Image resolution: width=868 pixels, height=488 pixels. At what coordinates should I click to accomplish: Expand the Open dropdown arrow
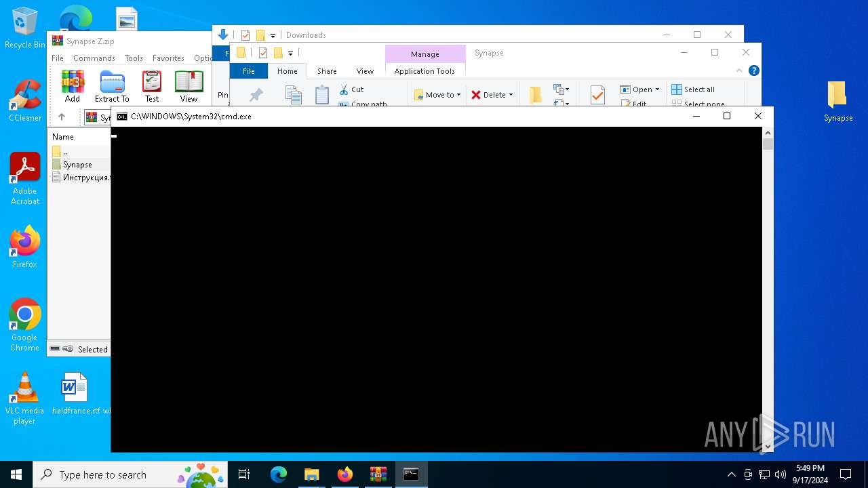(657, 89)
